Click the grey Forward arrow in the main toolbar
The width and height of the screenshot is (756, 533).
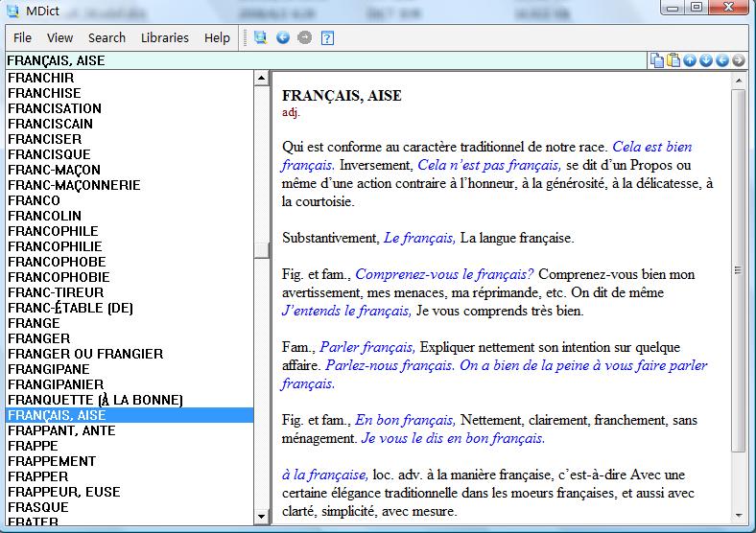[305, 37]
